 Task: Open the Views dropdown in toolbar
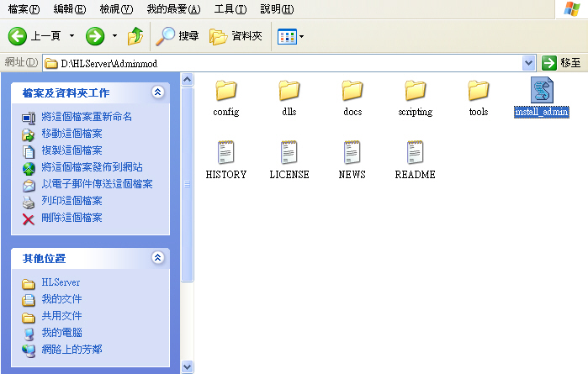click(x=291, y=36)
